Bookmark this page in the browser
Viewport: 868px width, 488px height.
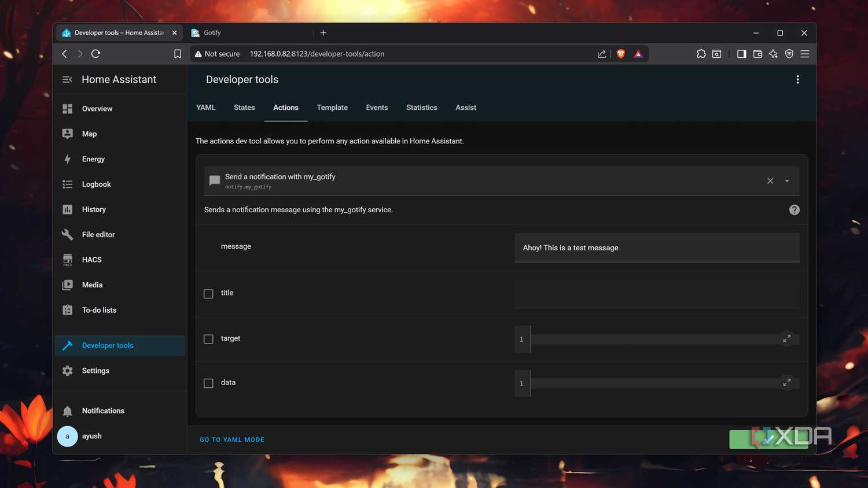(x=178, y=54)
